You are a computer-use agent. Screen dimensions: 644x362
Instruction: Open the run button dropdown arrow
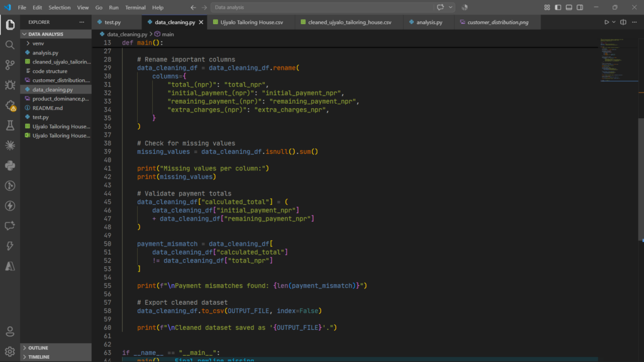coord(614,22)
